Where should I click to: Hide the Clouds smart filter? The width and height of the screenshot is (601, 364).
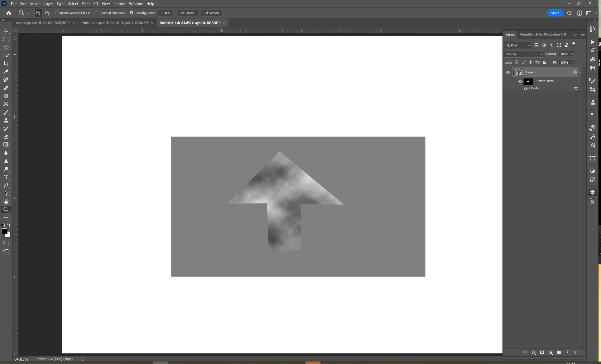click(526, 89)
